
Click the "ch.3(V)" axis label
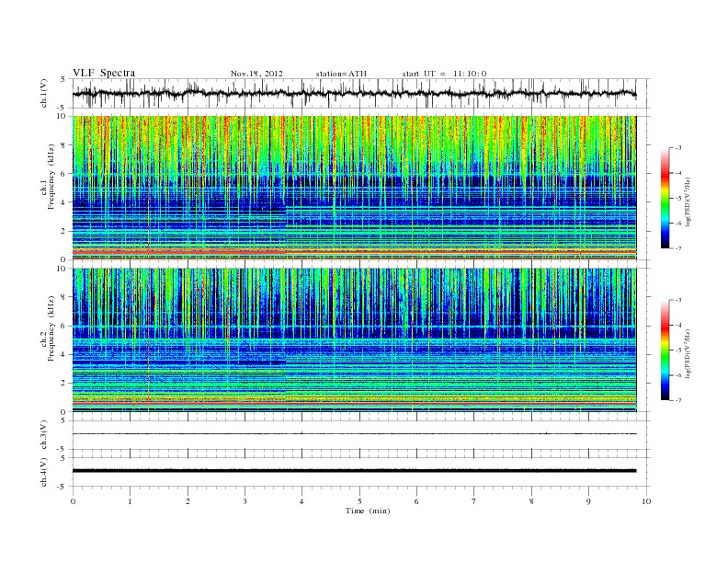(x=43, y=435)
